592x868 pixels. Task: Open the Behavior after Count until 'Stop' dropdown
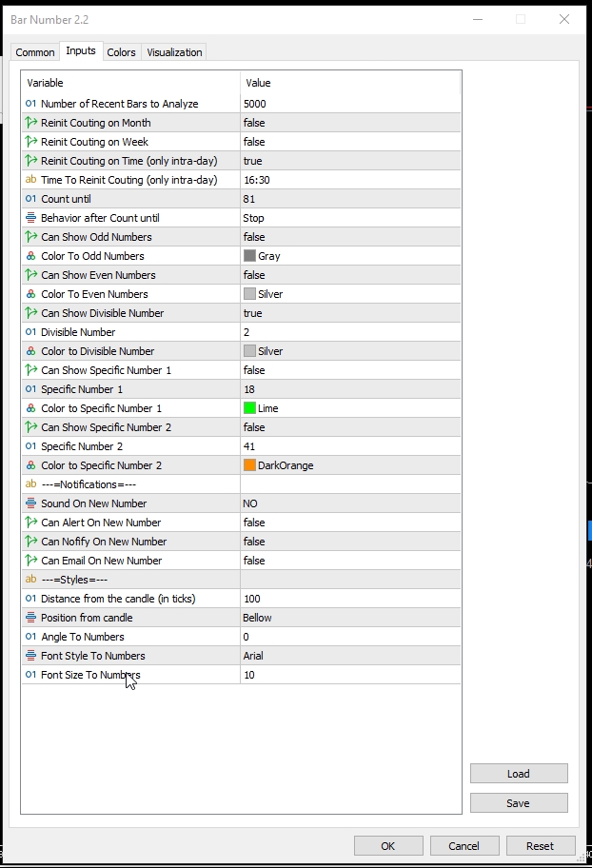[x=349, y=218]
